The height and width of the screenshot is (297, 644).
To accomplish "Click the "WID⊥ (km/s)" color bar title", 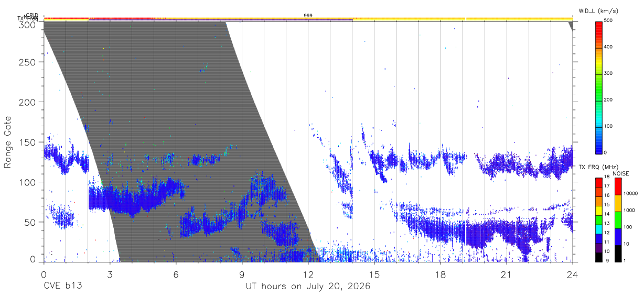I will pos(598,10).
